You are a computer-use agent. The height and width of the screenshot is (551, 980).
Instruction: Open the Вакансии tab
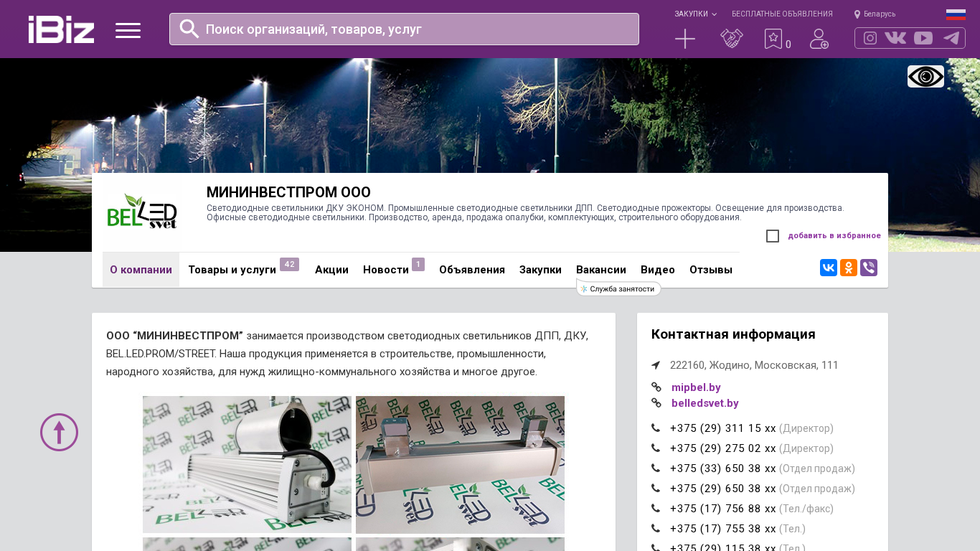[601, 270]
